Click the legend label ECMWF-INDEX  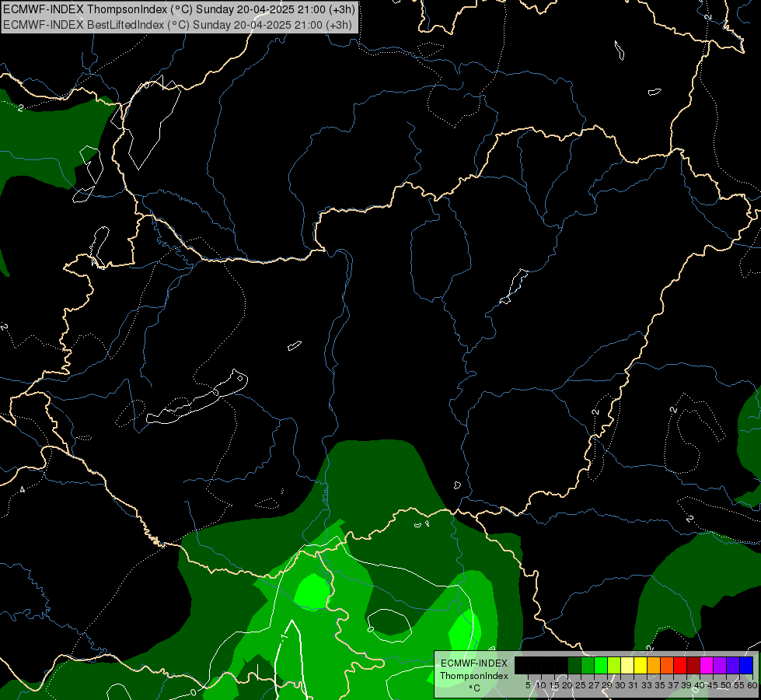[x=474, y=663]
